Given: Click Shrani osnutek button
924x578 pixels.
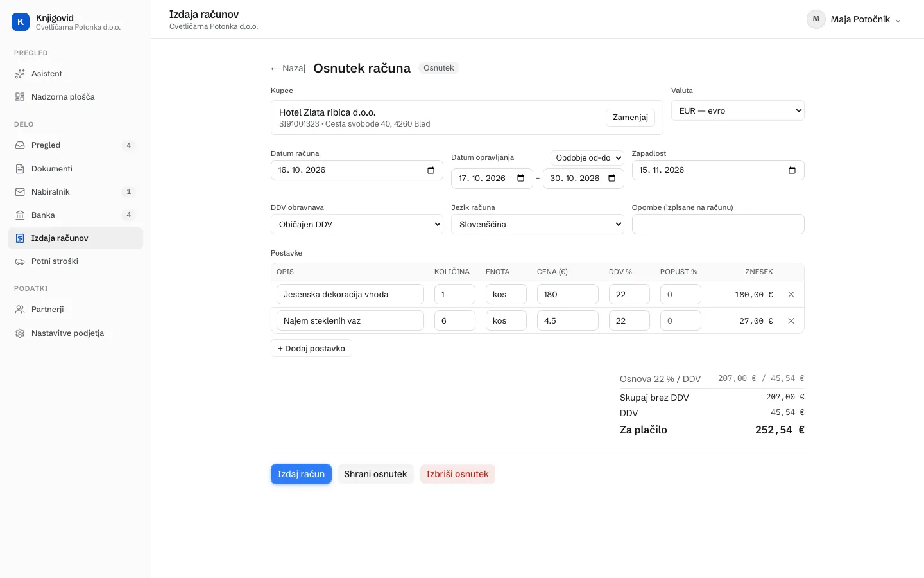Looking at the screenshot, I should point(375,474).
